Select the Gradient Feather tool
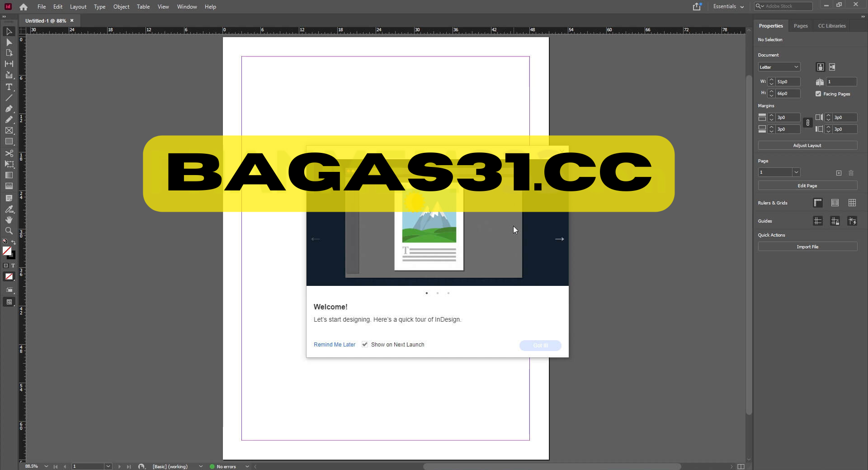Screen dimensions: 868x470 tap(9, 186)
